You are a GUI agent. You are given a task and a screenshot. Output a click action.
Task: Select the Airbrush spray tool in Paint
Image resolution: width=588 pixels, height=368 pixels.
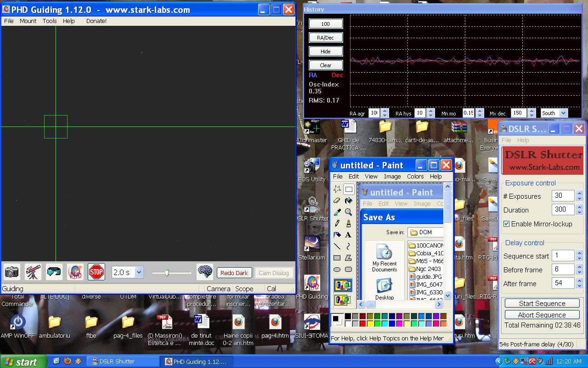pos(337,235)
